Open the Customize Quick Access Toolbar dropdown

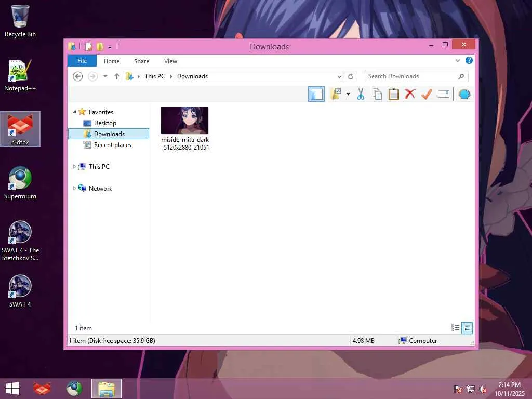click(110, 47)
